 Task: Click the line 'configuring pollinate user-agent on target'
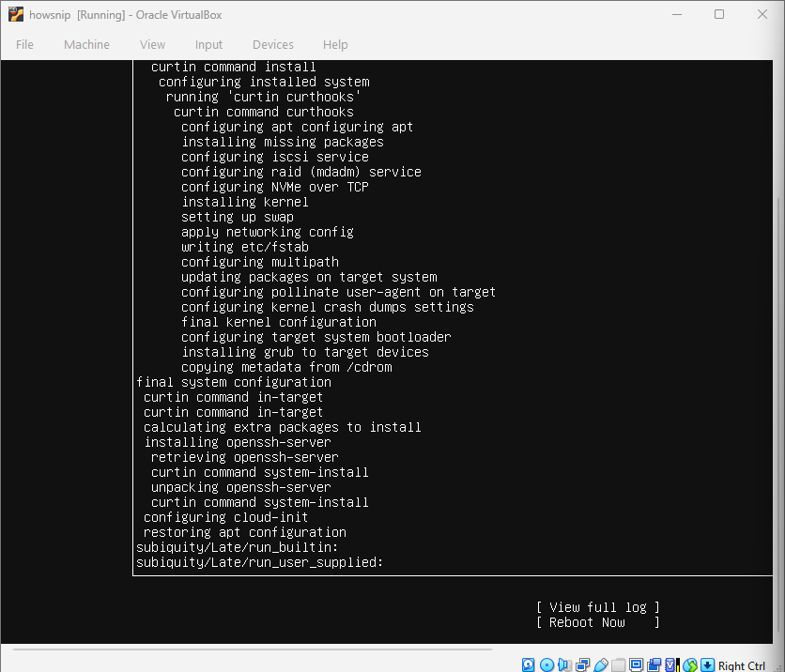(338, 292)
